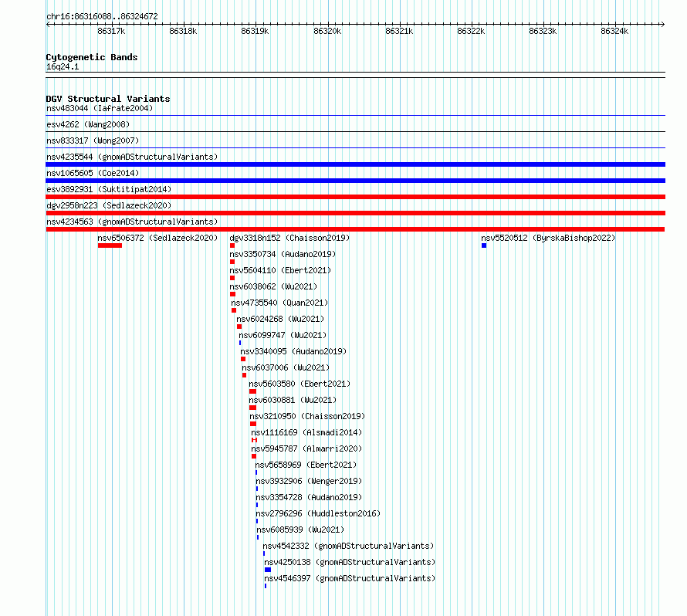Open nsv1116169 (Alsmadi2014) variant
The height and width of the screenshot is (616, 687).
pyautogui.click(x=306, y=432)
